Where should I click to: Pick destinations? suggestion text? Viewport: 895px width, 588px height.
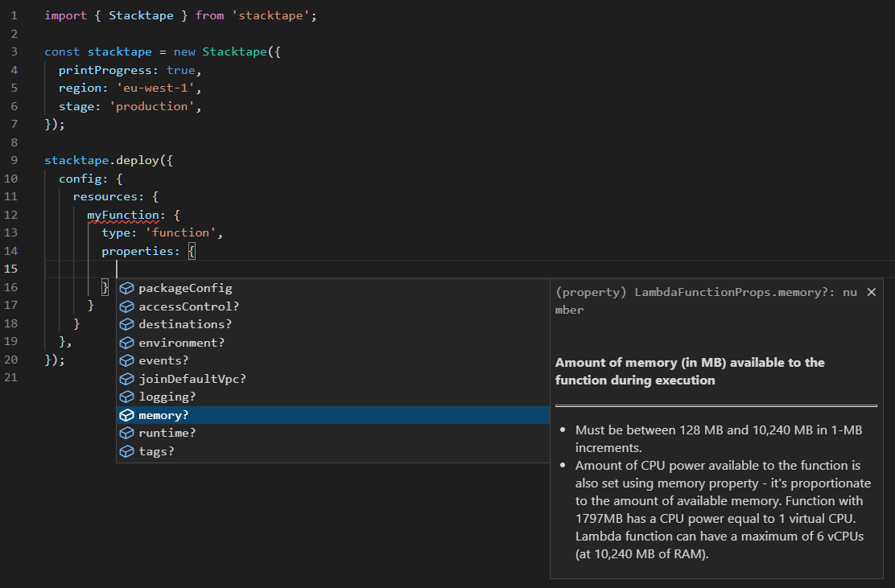point(185,324)
